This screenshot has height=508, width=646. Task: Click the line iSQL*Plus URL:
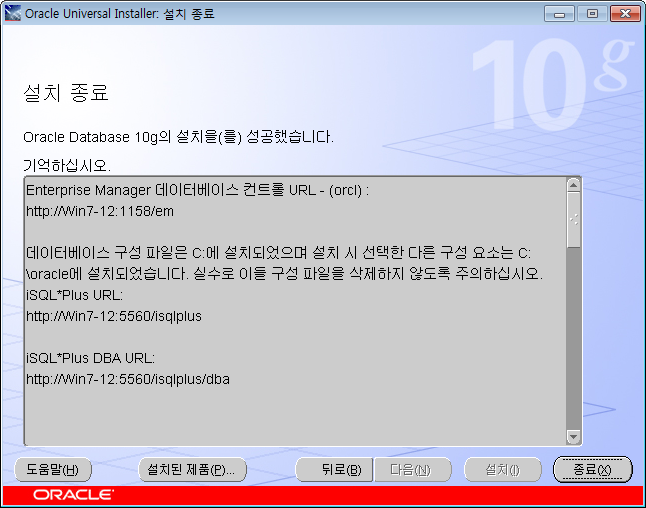(x=75, y=295)
